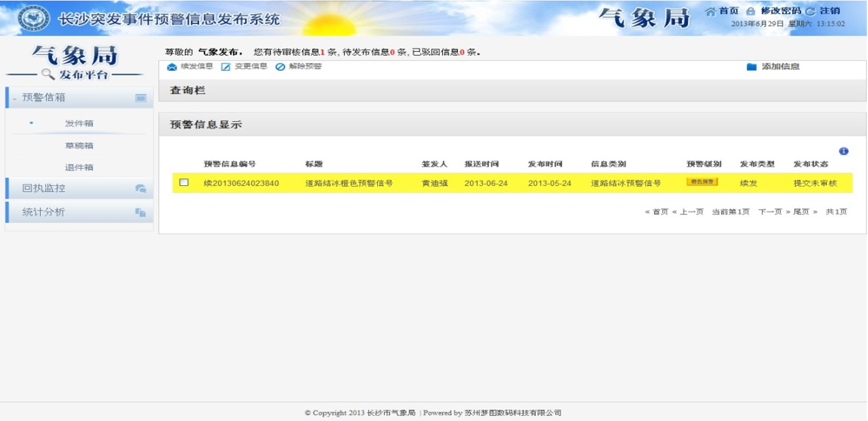868x421 pixels.
Task: Click the 注销 logout icon
Action: click(x=810, y=11)
